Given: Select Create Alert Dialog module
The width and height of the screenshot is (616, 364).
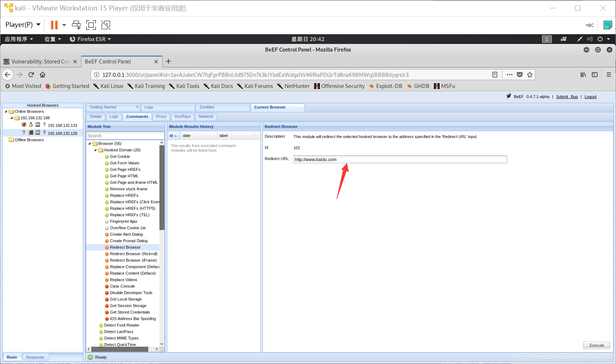Looking at the screenshot, I should click(126, 234).
